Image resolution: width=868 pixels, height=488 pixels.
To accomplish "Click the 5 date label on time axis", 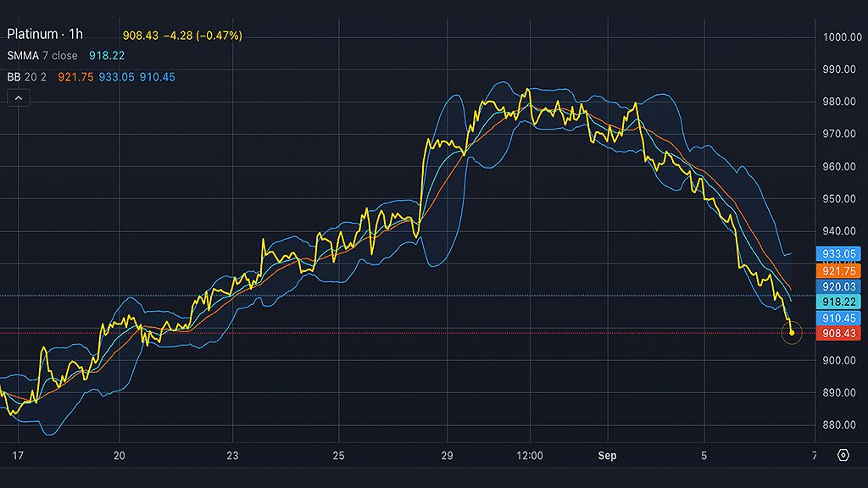I will 704,456.
